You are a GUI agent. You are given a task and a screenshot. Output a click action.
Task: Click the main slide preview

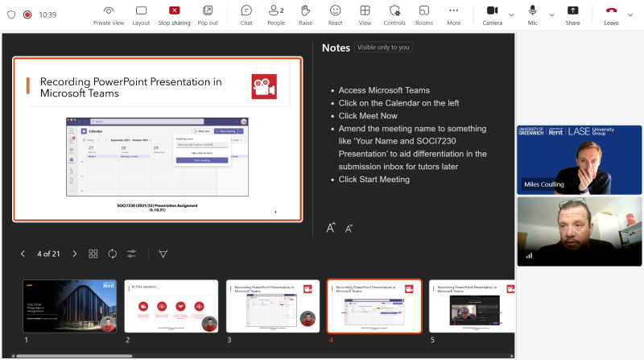click(x=157, y=139)
